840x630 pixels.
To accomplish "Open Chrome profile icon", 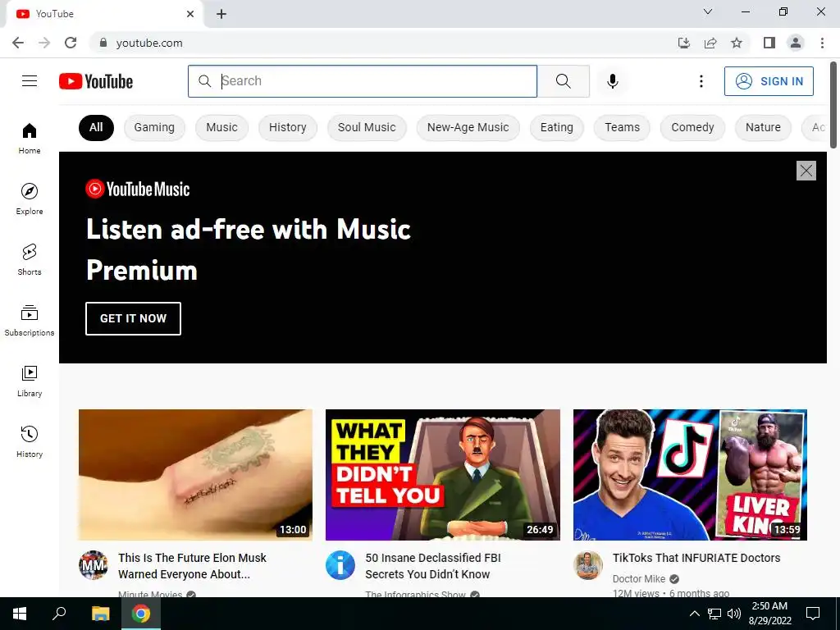I will pos(796,43).
